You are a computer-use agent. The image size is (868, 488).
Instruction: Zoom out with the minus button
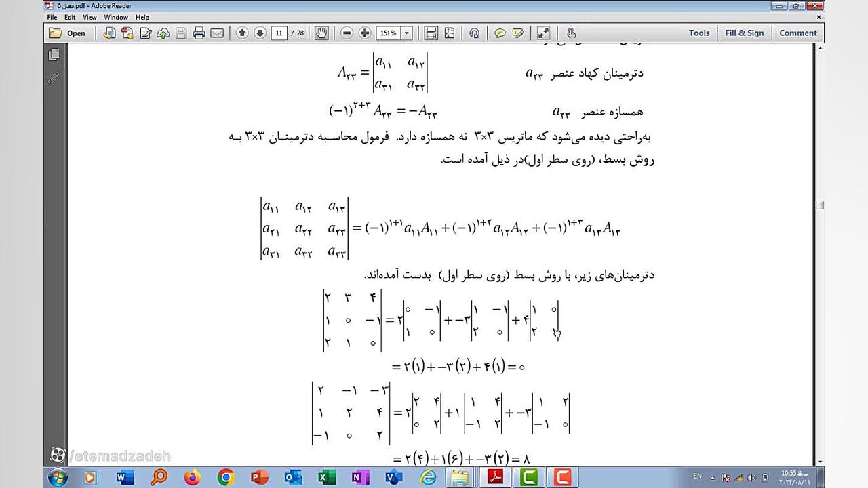(x=347, y=33)
